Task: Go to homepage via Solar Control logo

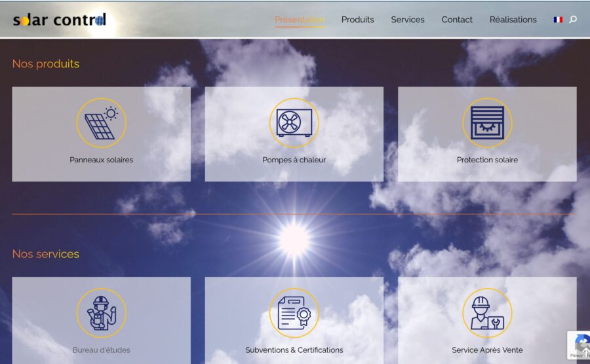Action: (x=59, y=20)
